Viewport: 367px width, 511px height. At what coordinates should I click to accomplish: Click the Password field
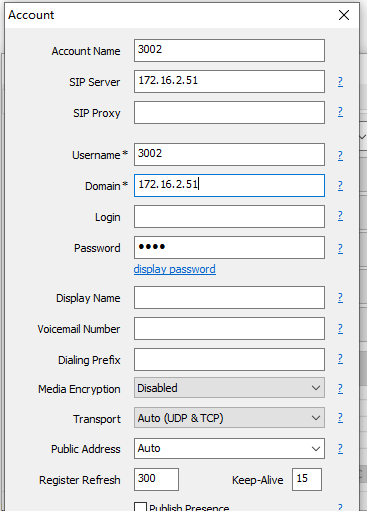[x=229, y=247]
